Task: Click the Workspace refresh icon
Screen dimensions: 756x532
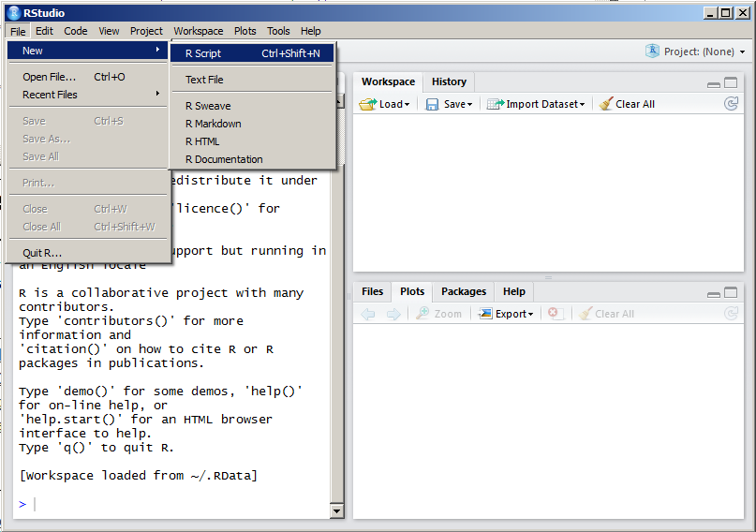Action: click(731, 104)
